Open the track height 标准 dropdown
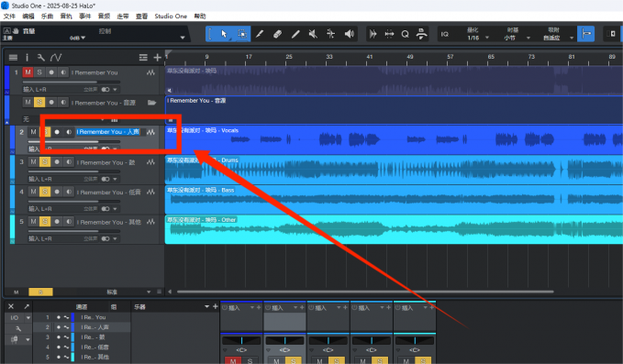623x364 pixels. click(149, 292)
